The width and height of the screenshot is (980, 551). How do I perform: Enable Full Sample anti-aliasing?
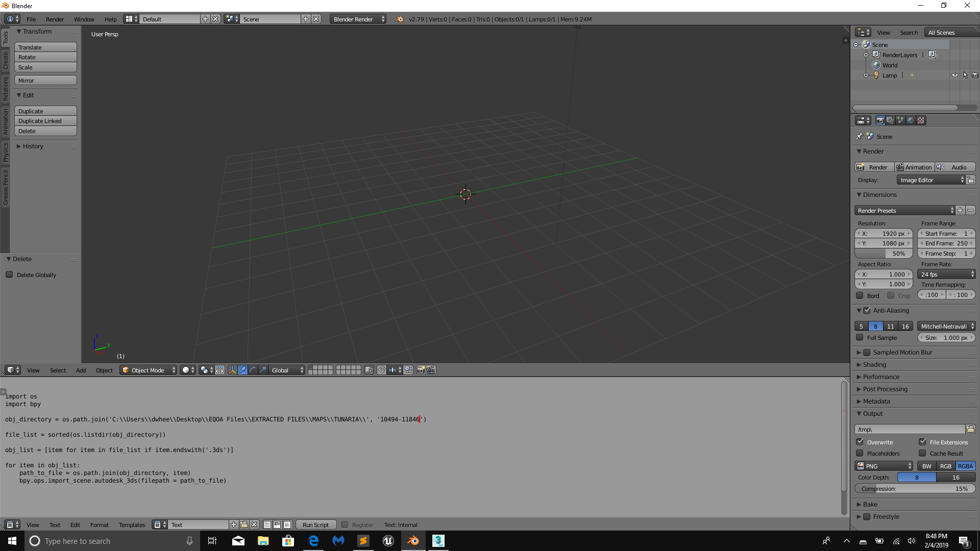point(860,337)
